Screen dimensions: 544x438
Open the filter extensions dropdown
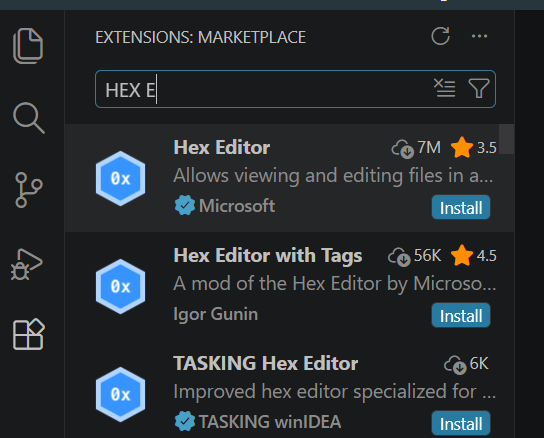coord(479,88)
